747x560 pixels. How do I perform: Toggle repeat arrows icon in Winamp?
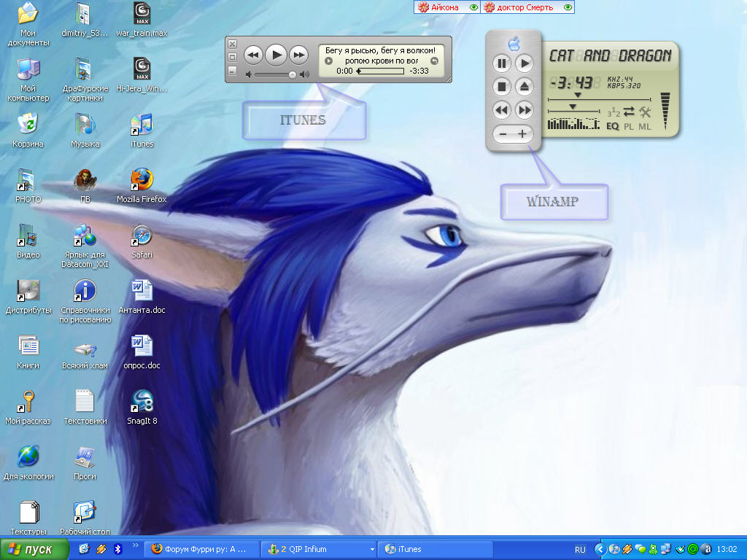[x=629, y=112]
